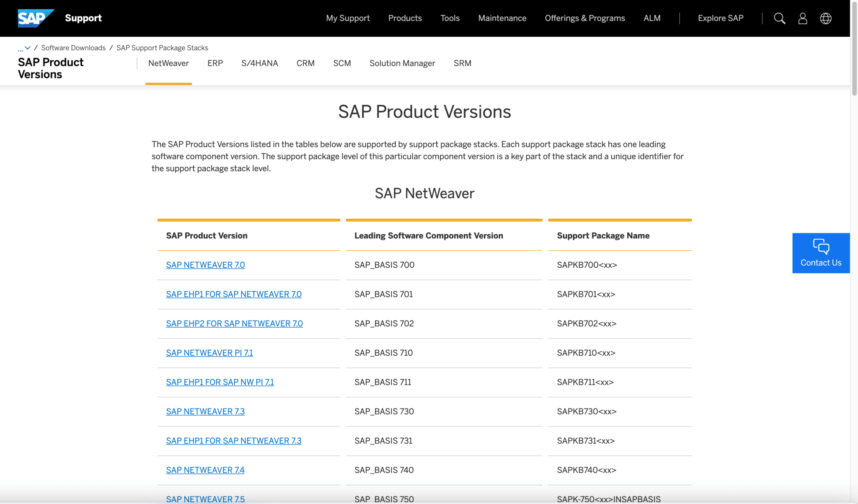Open the Offerings & Programs menu
Viewport: 858px width, 504px height.
tap(585, 18)
